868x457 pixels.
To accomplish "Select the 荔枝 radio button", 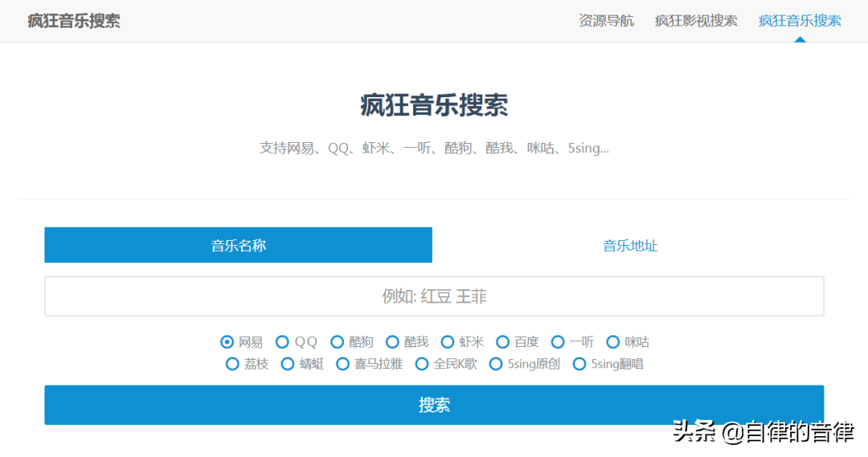I will click(x=232, y=364).
